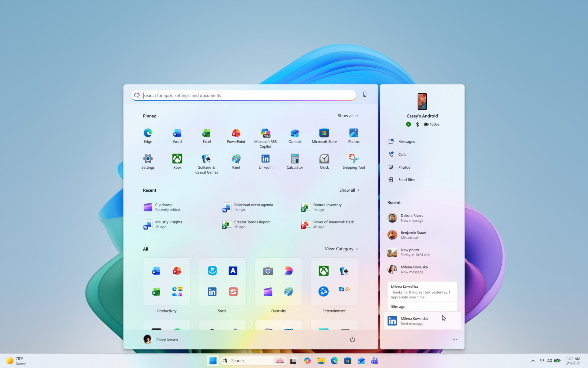Open Milena Kowalska message preview card
Screen dimensions: 588x368
(422, 296)
